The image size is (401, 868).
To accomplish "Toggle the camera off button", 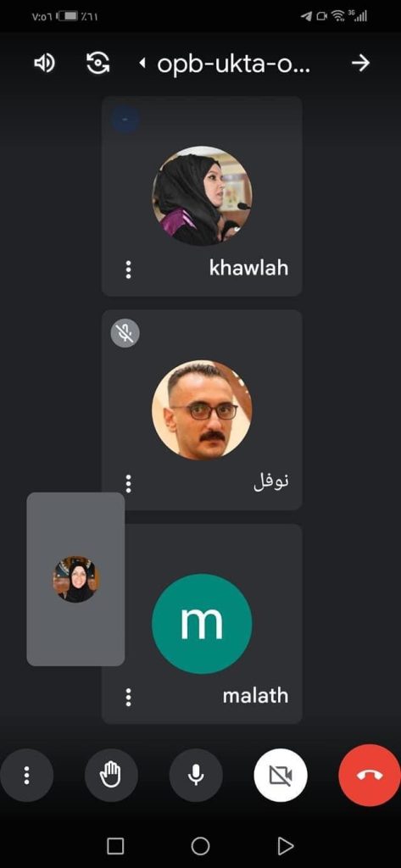I will 281,775.
